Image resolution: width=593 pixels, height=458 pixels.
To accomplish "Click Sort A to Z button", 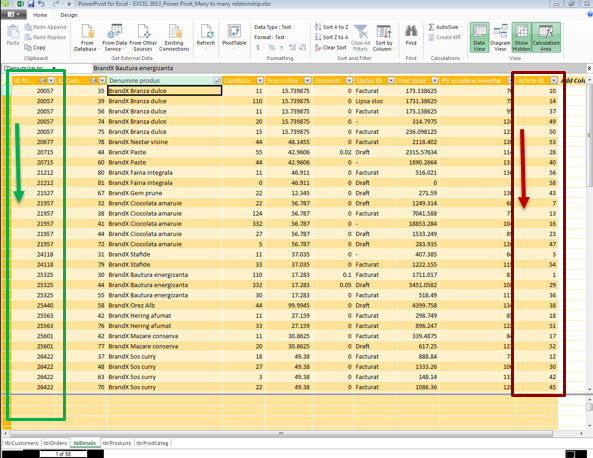I will [331, 27].
